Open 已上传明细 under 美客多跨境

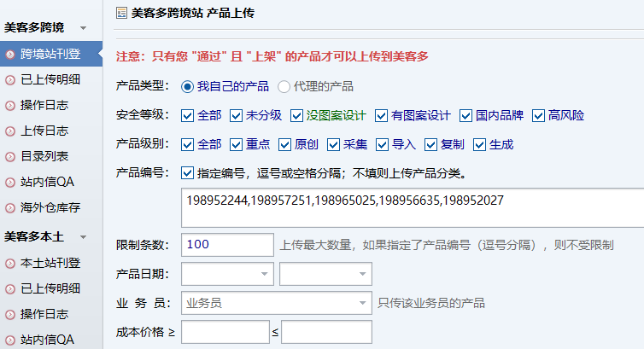51,79
